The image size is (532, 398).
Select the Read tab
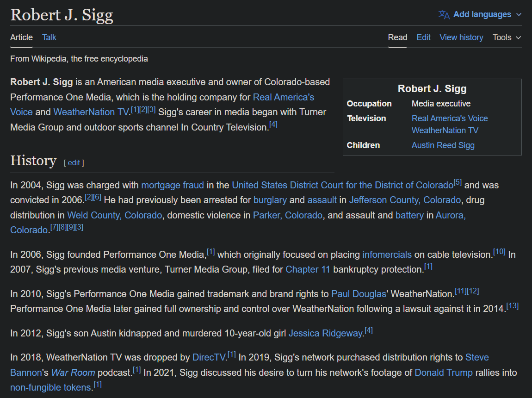(397, 37)
